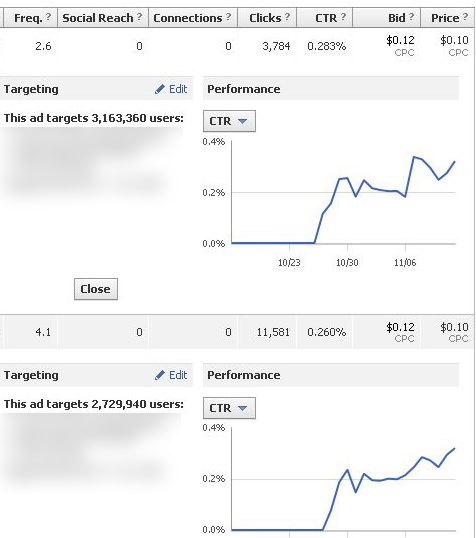476x538 pixels.
Task: Click pencil icon in second Targeting header
Action: 160,375
